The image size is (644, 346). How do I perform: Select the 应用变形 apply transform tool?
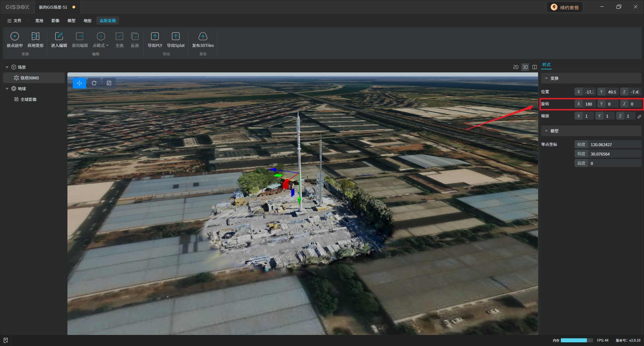[35, 37]
